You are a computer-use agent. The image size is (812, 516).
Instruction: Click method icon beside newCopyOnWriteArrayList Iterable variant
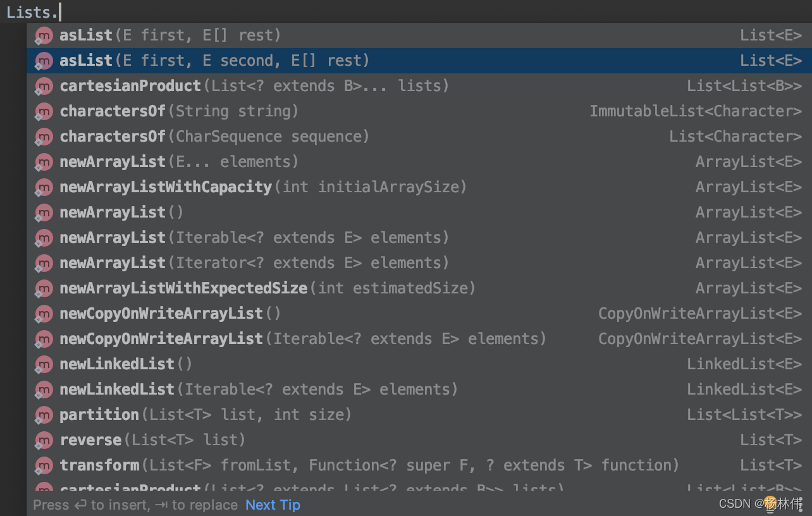click(44, 339)
